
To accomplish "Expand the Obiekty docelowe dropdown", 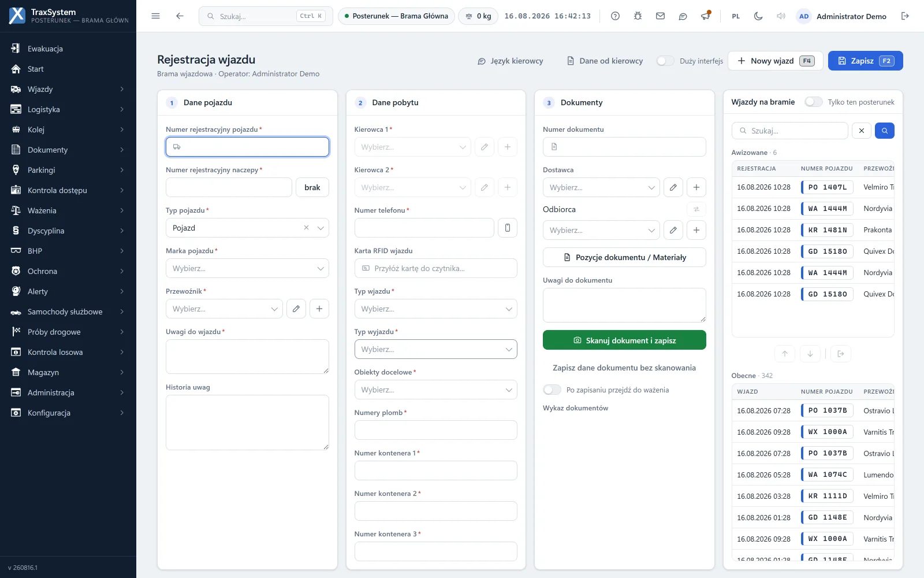I will (435, 390).
